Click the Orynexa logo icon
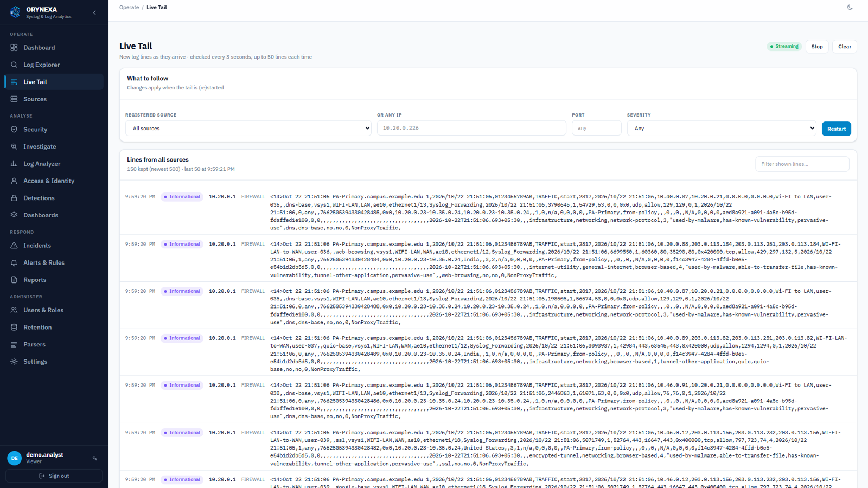 click(x=15, y=12)
